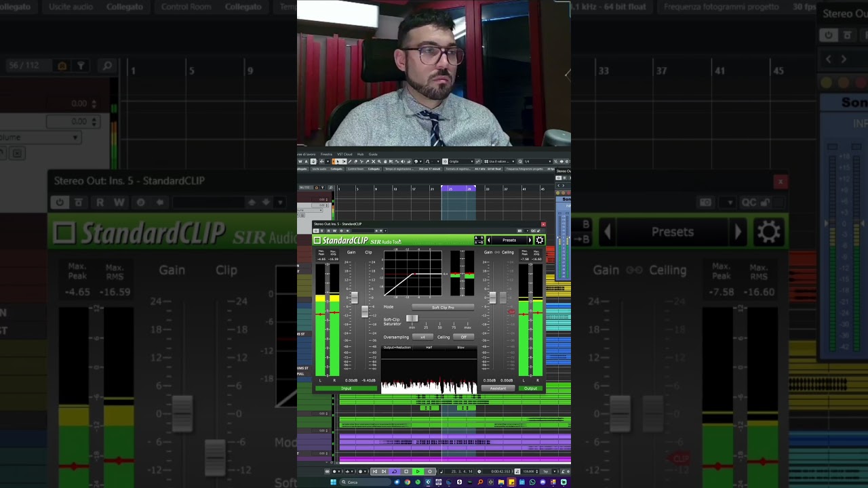Click the Record button in transport

(x=430, y=472)
